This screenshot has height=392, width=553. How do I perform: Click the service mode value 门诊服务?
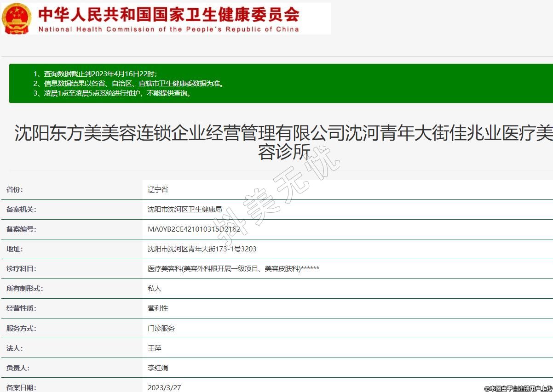[x=161, y=329]
